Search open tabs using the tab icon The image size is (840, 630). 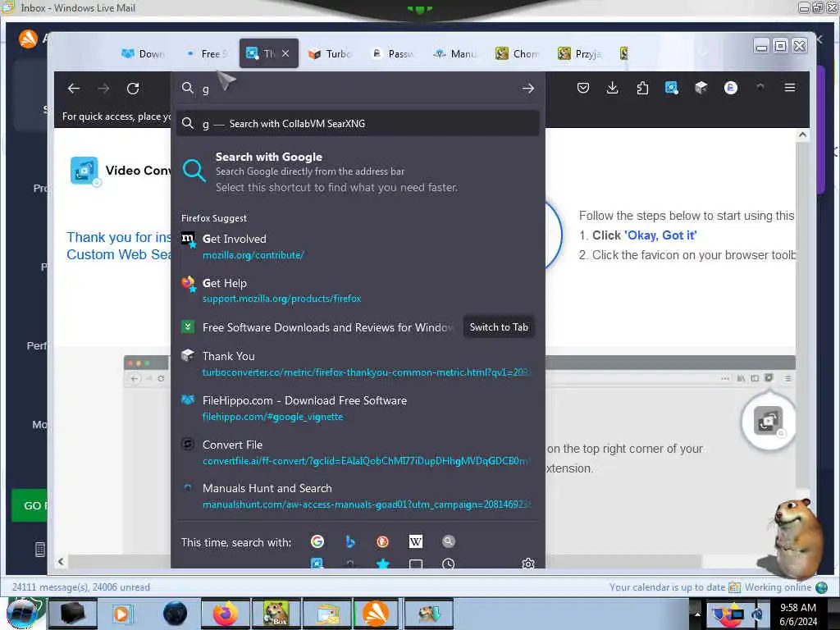pos(416,564)
